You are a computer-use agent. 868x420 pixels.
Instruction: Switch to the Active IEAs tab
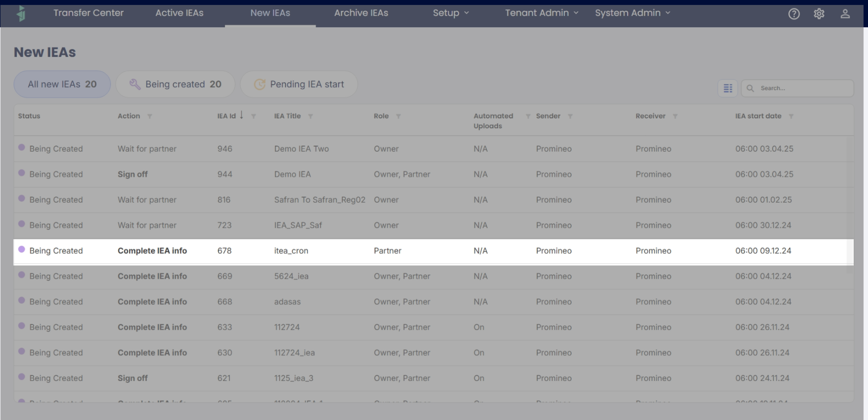179,13
